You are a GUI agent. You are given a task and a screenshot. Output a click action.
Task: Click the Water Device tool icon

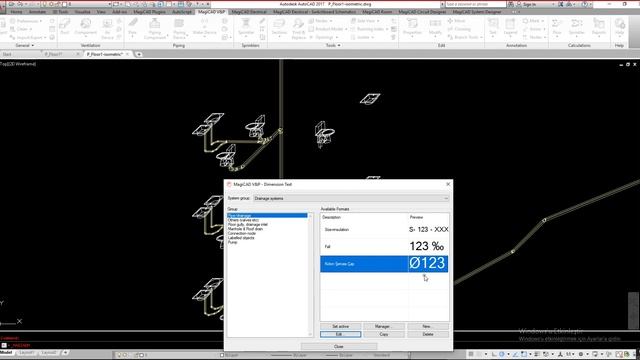[x=204, y=27]
